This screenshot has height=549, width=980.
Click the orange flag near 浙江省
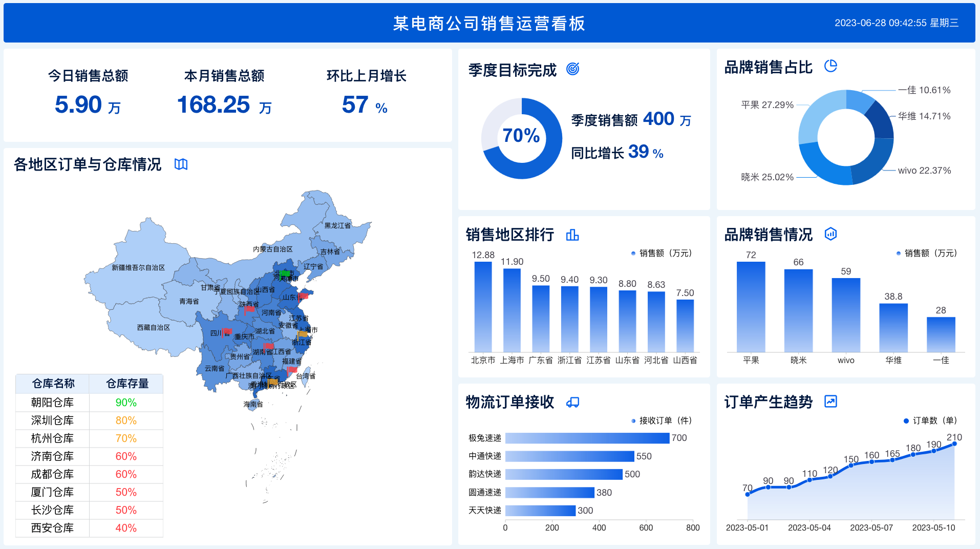(302, 334)
